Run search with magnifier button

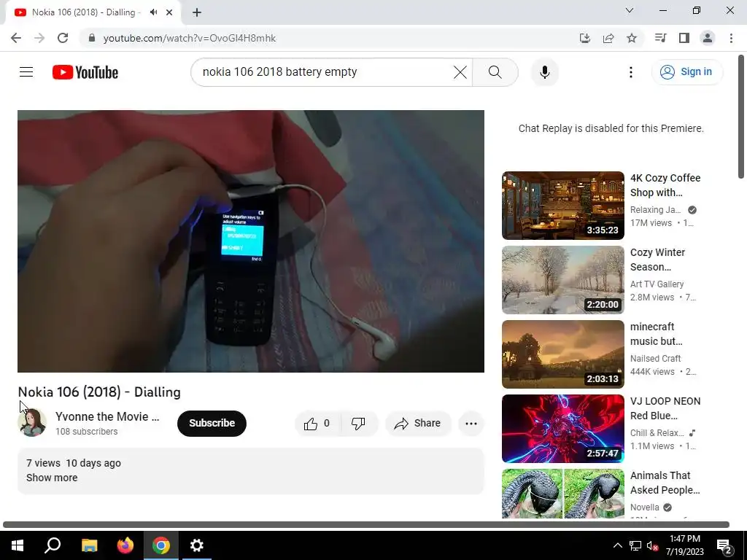(495, 72)
